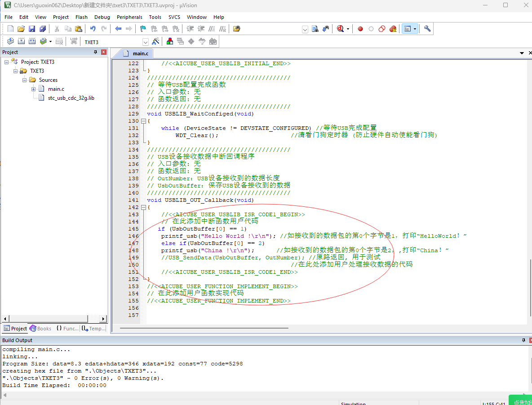Image resolution: width=532 pixels, height=405 pixels.
Task: Enable or disable breakpoint hollow circle
Action: 371,29
